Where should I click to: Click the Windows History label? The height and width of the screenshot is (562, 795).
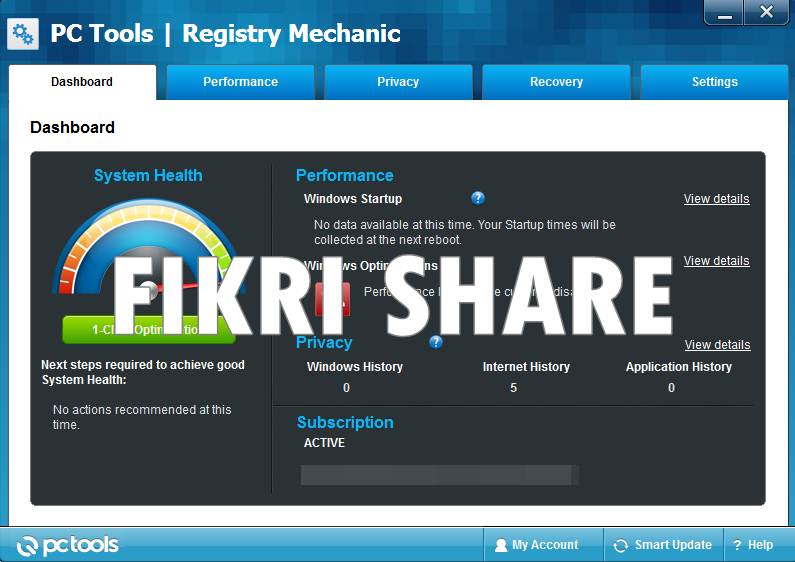[x=355, y=367]
